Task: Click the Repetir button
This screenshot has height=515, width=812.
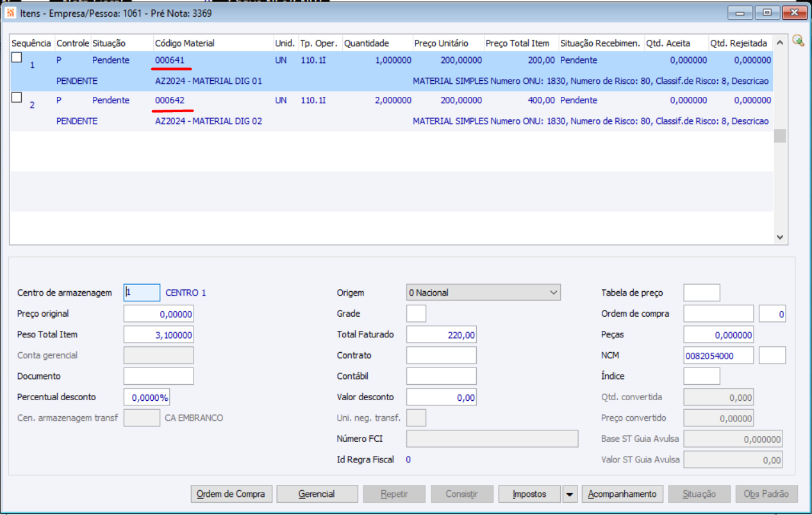Action: 394,494
